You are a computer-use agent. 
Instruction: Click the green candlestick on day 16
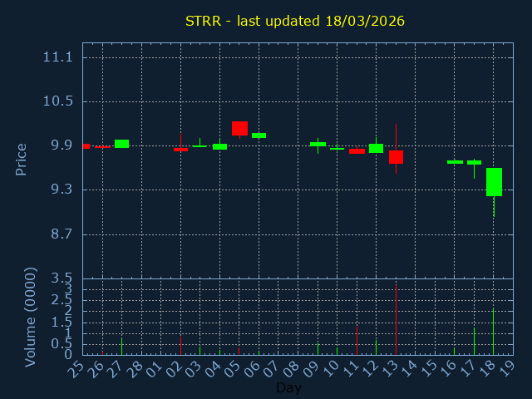pyautogui.click(x=455, y=162)
